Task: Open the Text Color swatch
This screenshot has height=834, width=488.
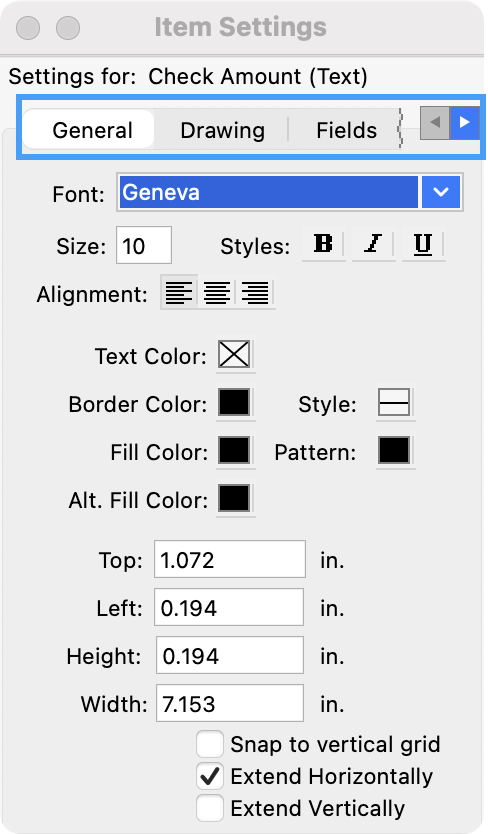Action: point(235,355)
